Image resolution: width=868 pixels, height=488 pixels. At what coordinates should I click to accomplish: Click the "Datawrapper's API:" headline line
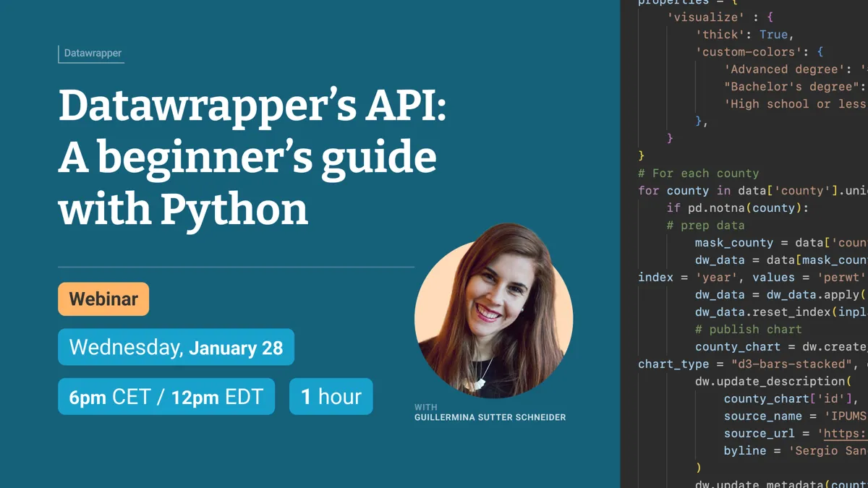click(252, 106)
